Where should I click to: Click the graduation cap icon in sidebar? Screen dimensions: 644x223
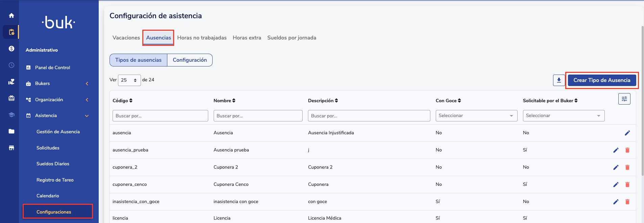click(x=11, y=115)
